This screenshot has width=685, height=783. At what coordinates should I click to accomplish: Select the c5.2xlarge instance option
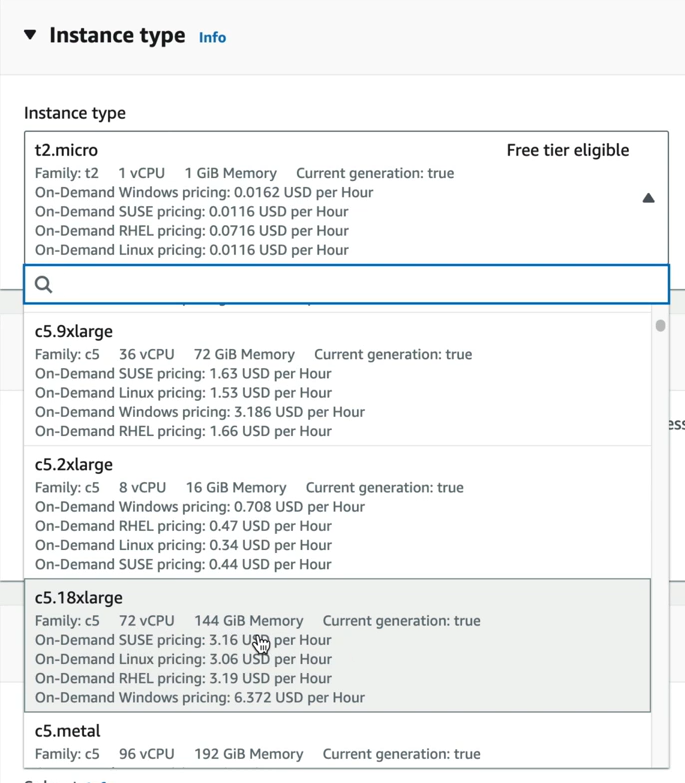point(338,513)
